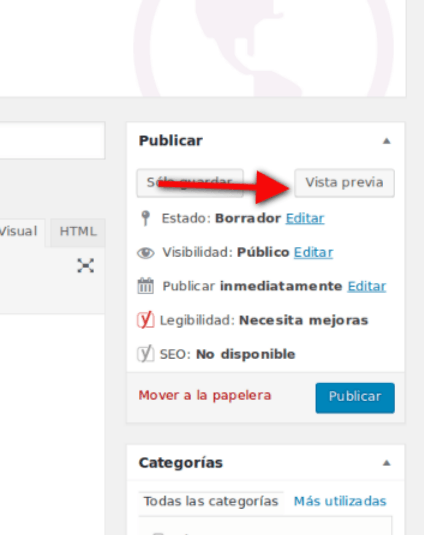Click the text field above the editor tabs
Image resolution: width=424 pixels, height=535 pixels.
pyautogui.click(x=52, y=141)
